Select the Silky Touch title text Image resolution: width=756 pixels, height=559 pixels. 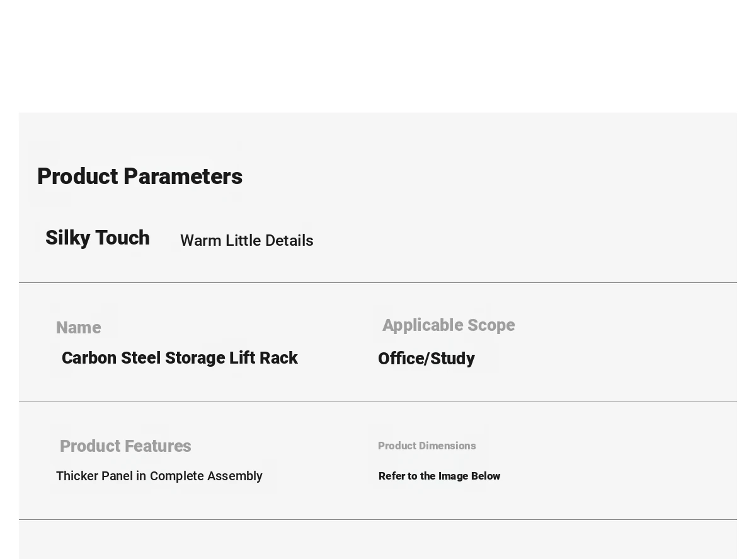pyautogui.click(x=98, y=238)
